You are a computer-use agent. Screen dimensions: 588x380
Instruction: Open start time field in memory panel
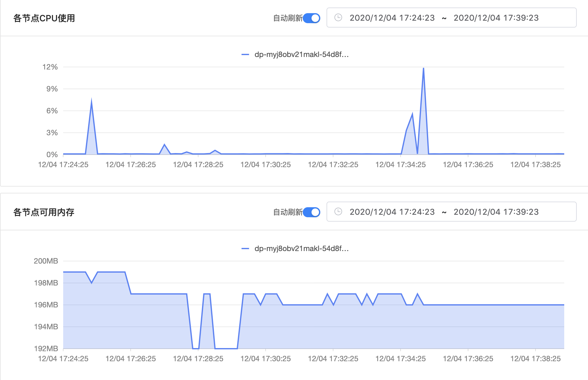pos(392,212)
